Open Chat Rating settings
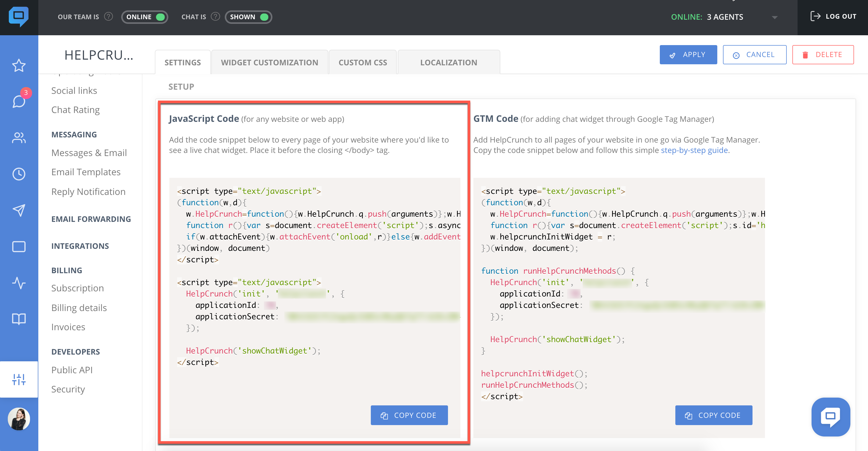Screen dimensions: 868x451 point(75,110)
